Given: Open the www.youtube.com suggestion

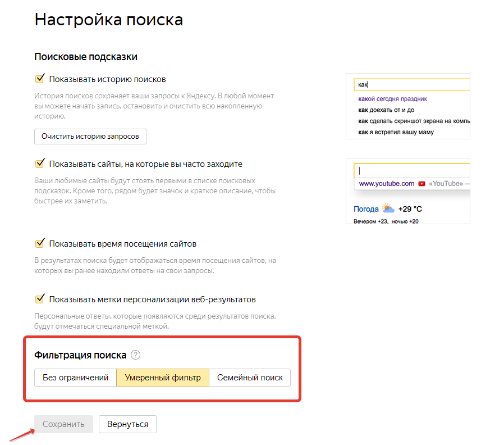Looking at the screenshot, I should [387, 184].
